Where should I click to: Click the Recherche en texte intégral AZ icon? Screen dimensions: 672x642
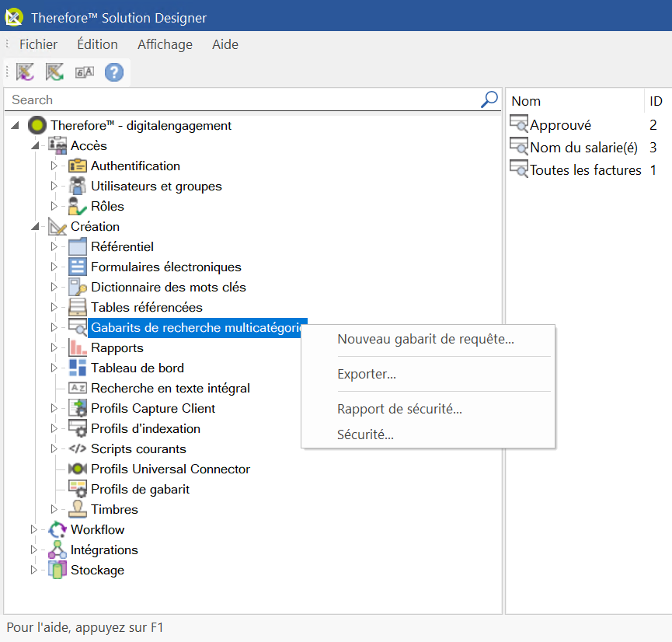(x=78, y=388)
